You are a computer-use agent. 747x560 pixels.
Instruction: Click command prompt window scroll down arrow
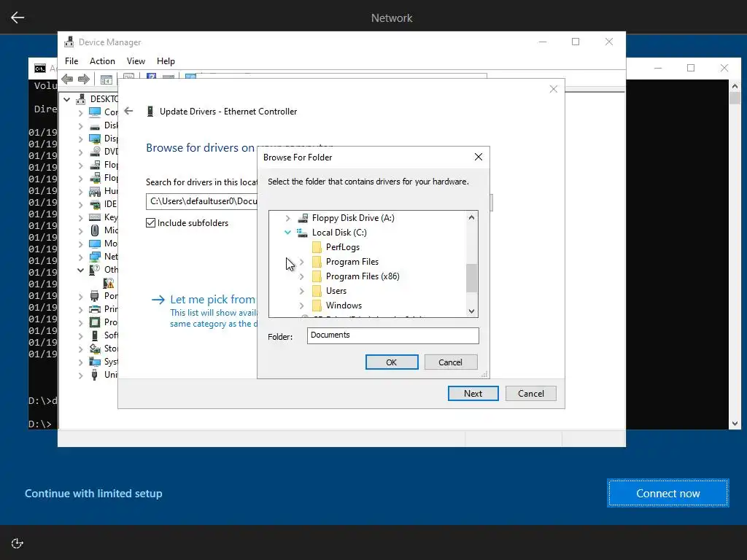[x=735, y=424]
